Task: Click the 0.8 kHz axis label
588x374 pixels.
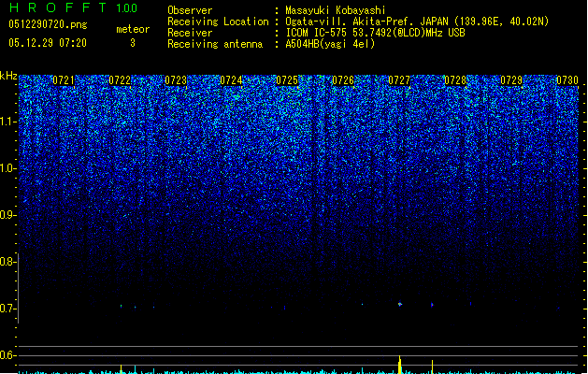Action: point(8,262)
